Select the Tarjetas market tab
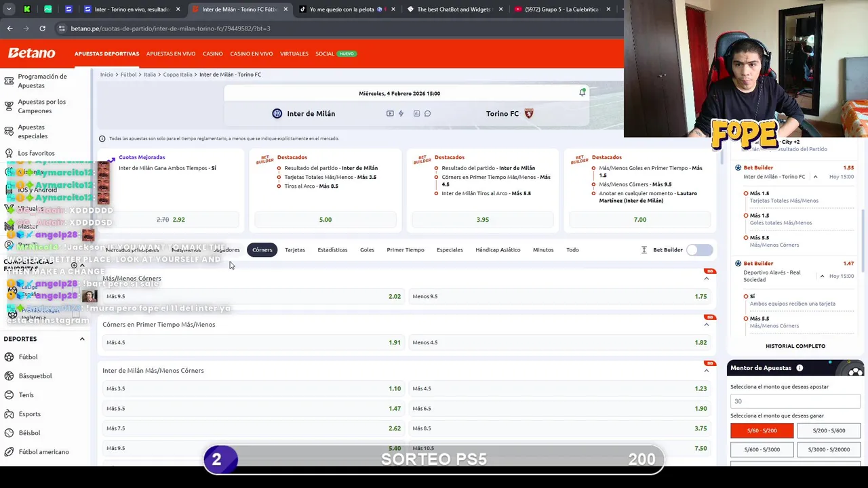 click(295, 250)
